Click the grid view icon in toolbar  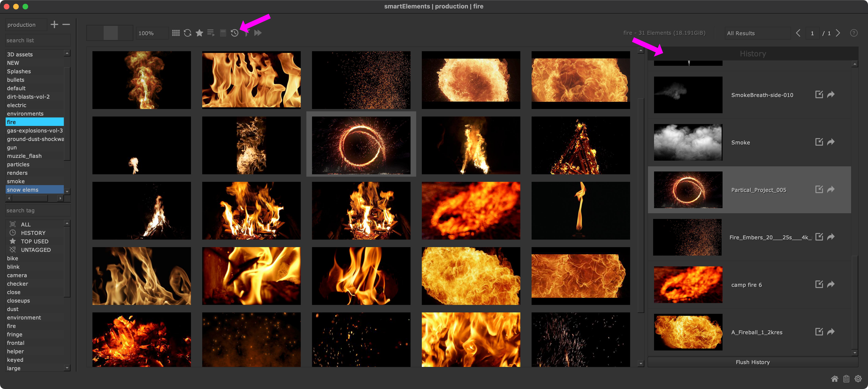(175, 33)
